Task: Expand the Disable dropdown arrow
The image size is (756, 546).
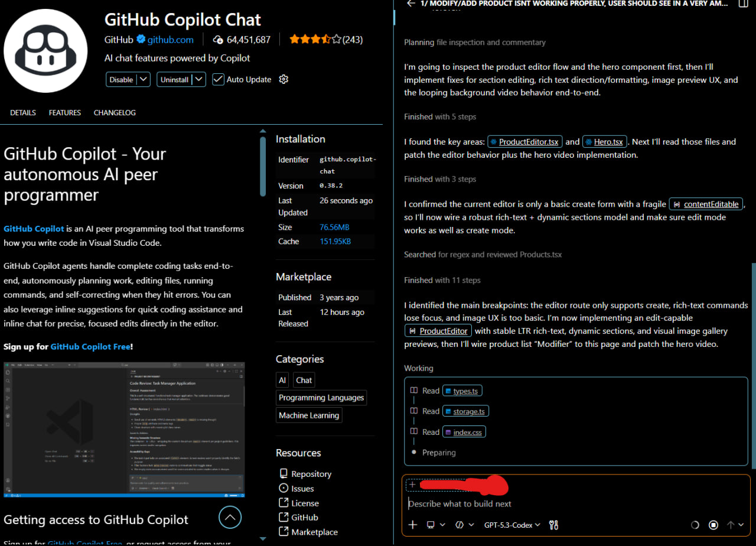Action: [x=144, y=79]
